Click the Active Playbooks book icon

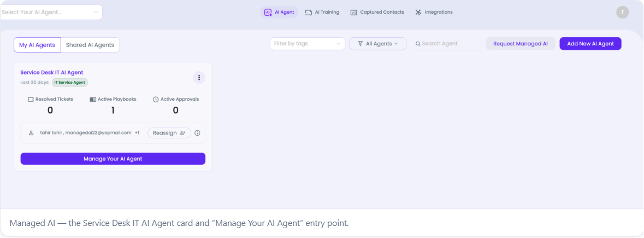pos(93,99)
